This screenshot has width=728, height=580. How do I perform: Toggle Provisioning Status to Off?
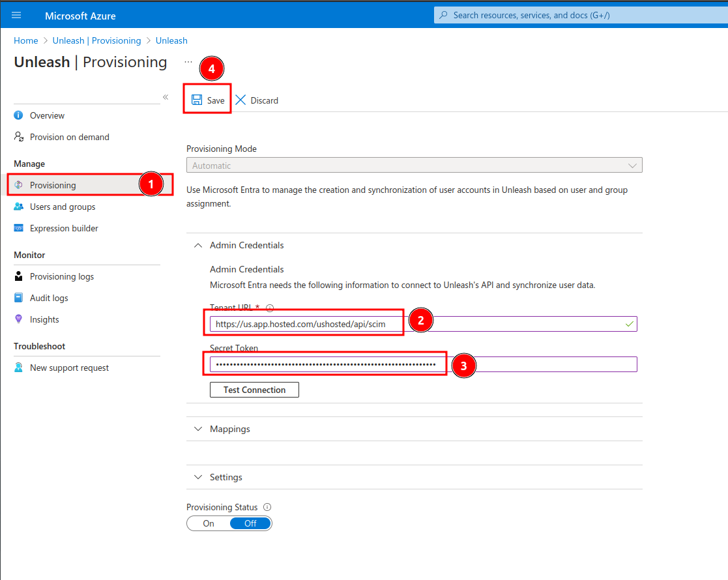[250, 523]
